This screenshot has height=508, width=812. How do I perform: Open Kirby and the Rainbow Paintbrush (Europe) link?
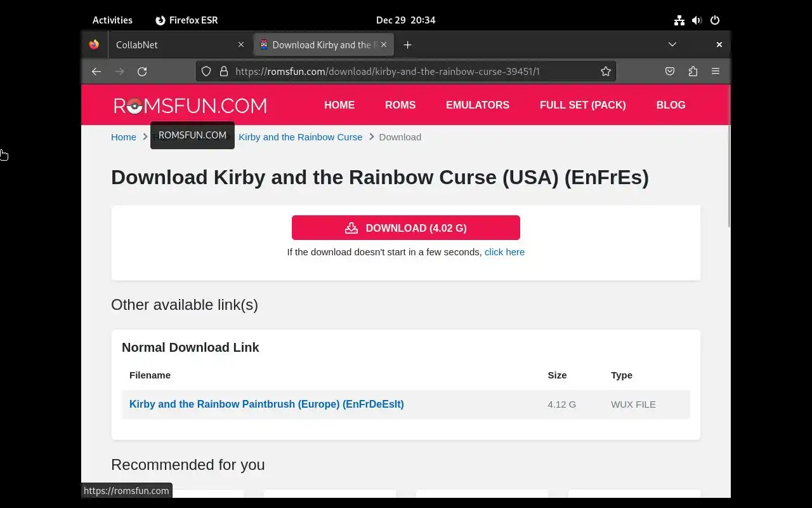(266, 404)
